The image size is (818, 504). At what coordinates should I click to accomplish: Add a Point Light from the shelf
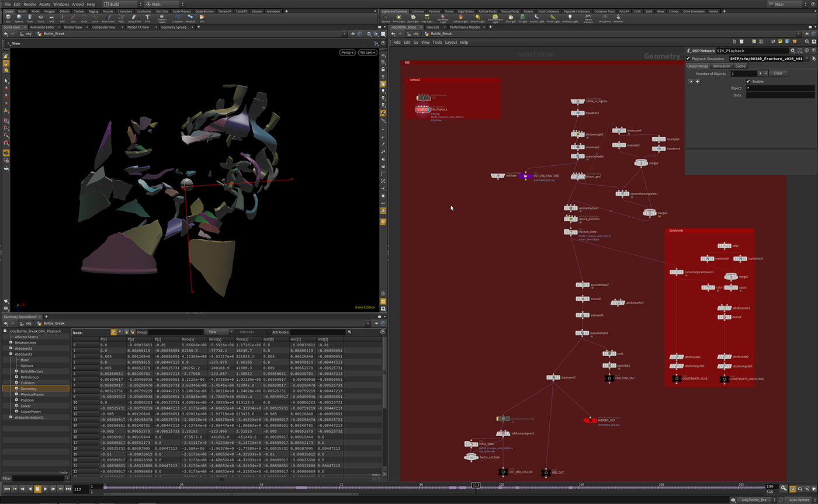[399, 18]
